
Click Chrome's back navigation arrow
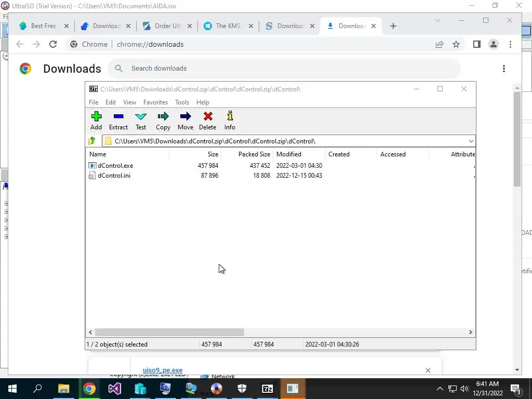click(x=20, y=44)
